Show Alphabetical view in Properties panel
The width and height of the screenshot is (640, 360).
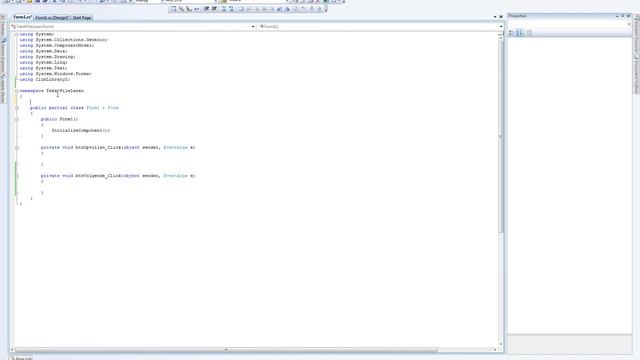[x=520, y=32]
